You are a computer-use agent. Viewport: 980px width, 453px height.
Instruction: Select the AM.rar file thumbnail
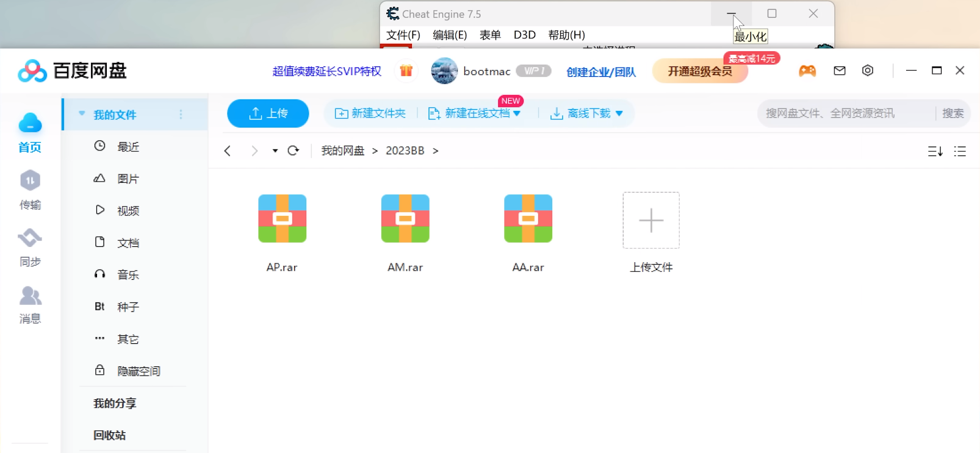[405, 219]
